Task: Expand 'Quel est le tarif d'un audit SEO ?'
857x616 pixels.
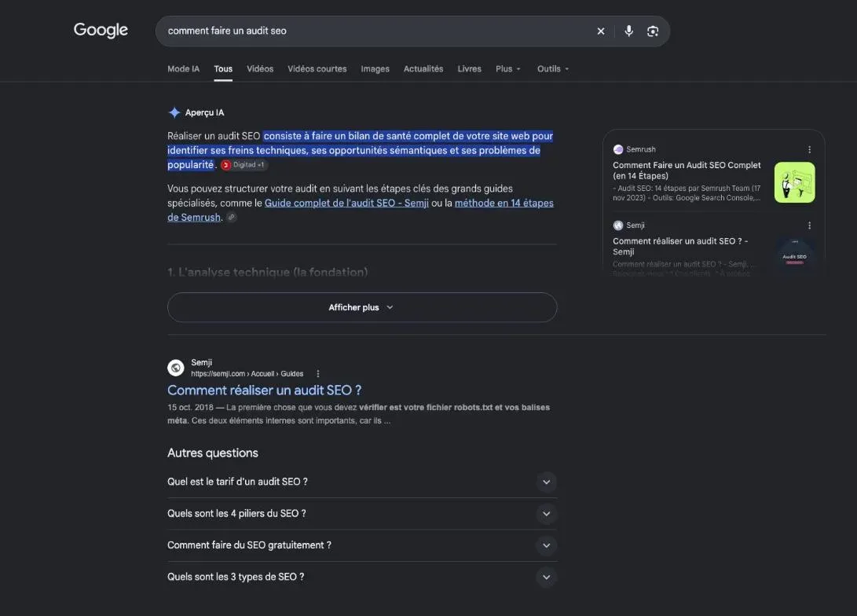Action: [362, 482]
